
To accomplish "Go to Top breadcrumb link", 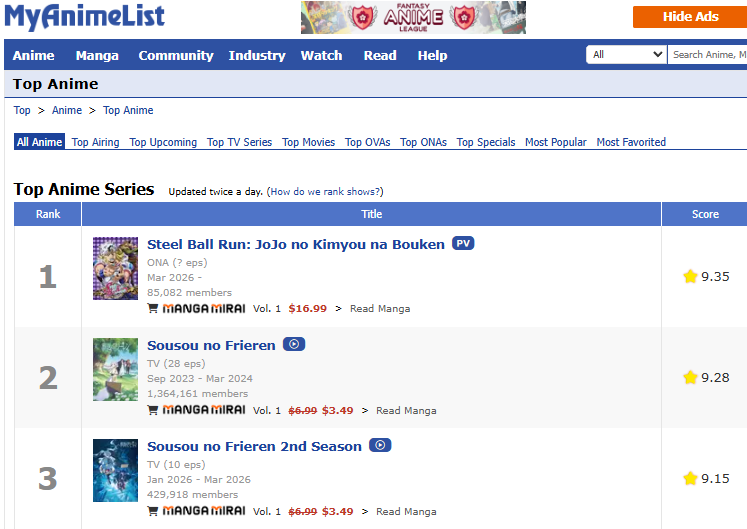I will 22,110.
